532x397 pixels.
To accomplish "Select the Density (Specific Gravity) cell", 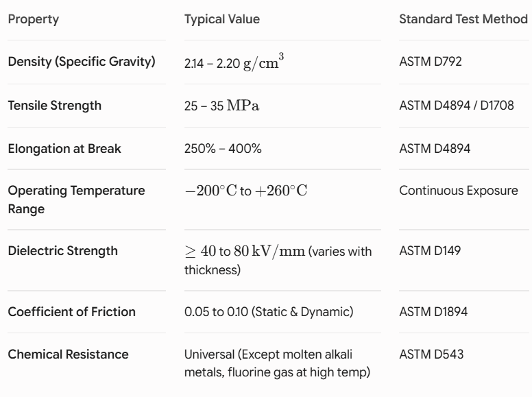I will (82, 62).
